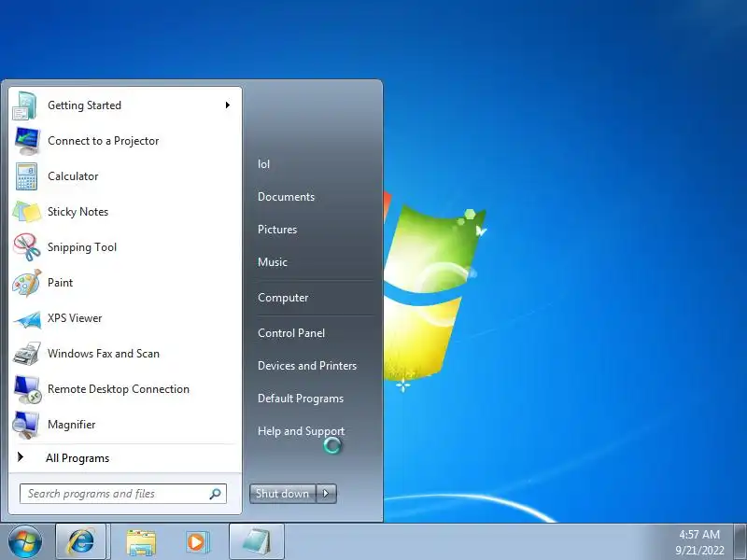Click the Shut down button
747x560 pixels.
pyautogui.click(x=283, y=494)
